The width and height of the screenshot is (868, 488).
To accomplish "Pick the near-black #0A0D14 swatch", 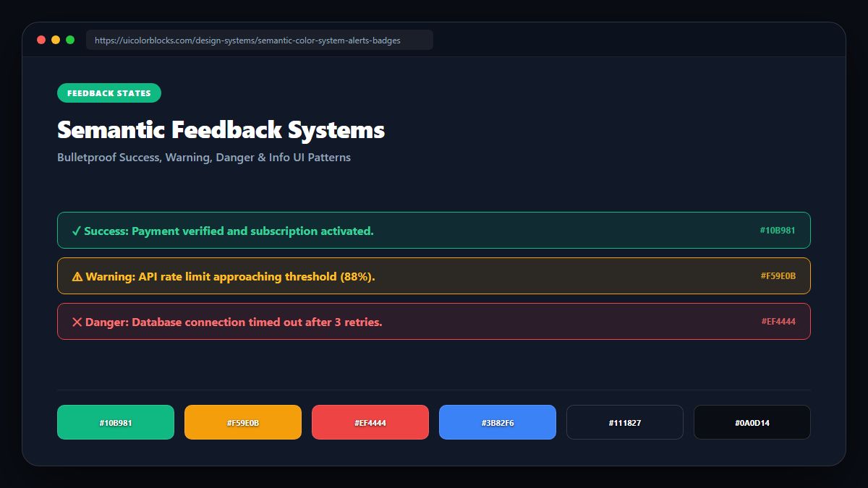I will [x=752, y=422].
